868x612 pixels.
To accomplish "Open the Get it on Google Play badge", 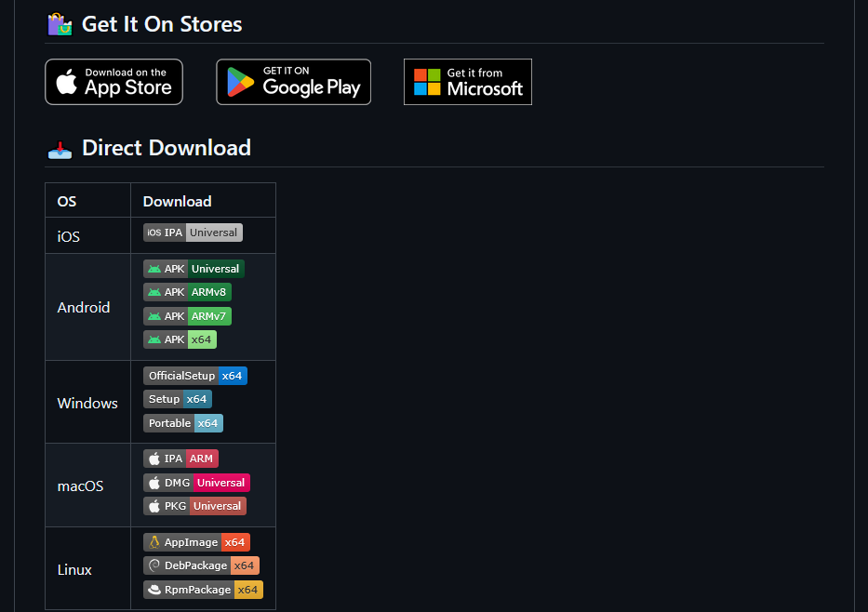I will point(293,82).
